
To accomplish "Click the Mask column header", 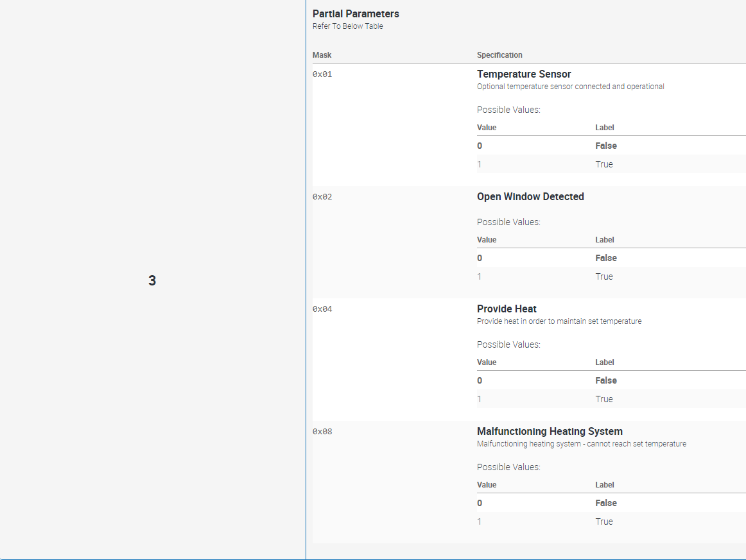I will [x=322, y=55].
